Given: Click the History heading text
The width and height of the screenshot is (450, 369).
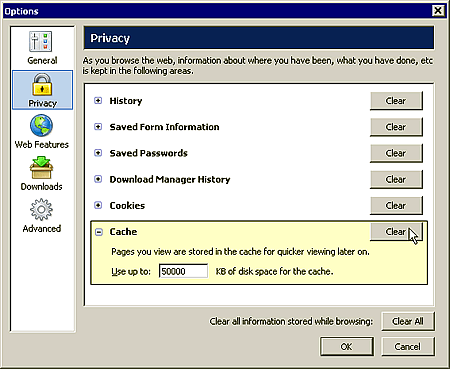Looking at the screenshot, I should (126, 101).
